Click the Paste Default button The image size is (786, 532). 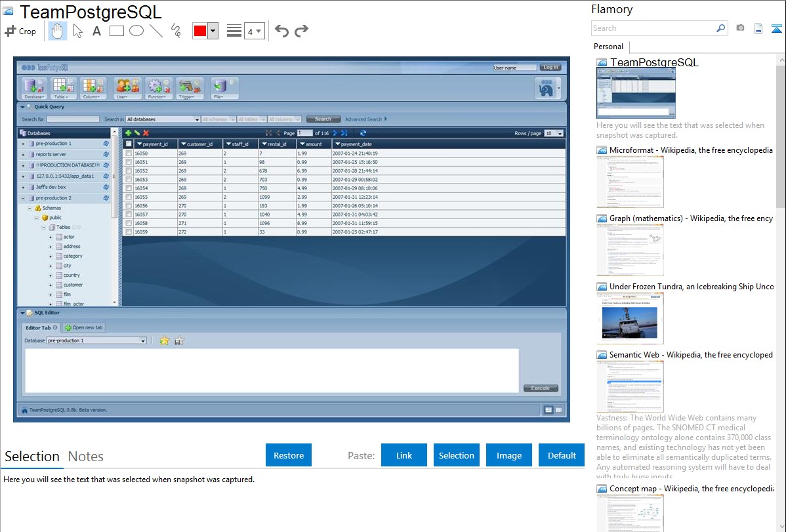point(562,455)
